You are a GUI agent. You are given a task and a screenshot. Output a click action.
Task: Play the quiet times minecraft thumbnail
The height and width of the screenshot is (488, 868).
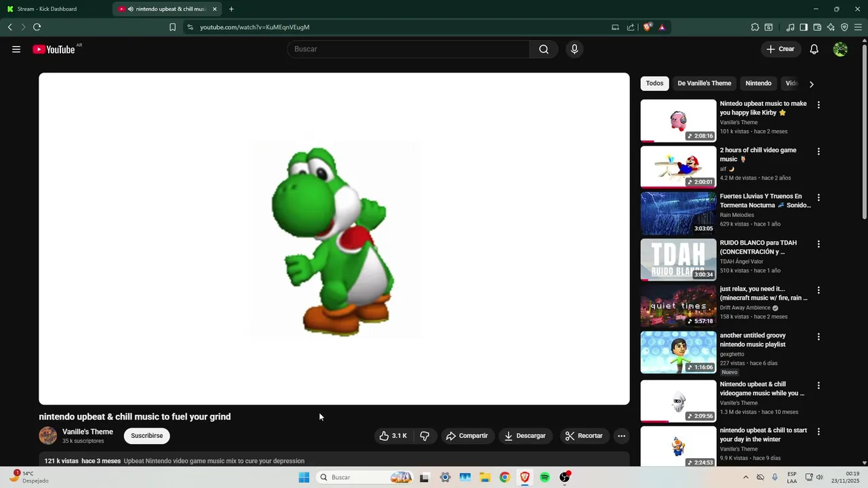678,306
